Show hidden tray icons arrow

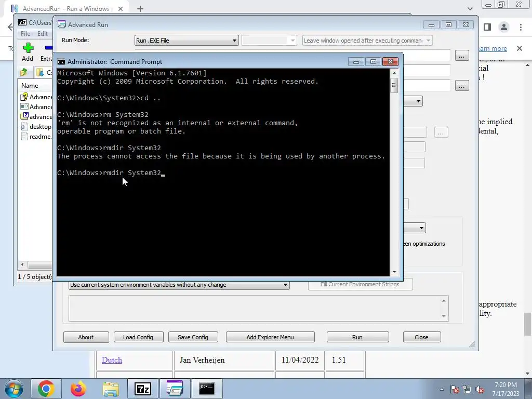[442, 389]
